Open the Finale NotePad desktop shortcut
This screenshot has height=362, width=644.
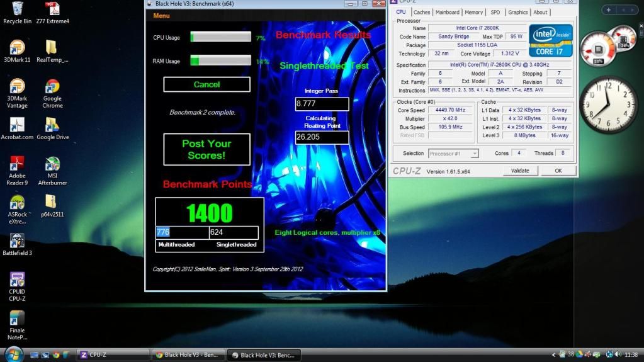[17, 325]
